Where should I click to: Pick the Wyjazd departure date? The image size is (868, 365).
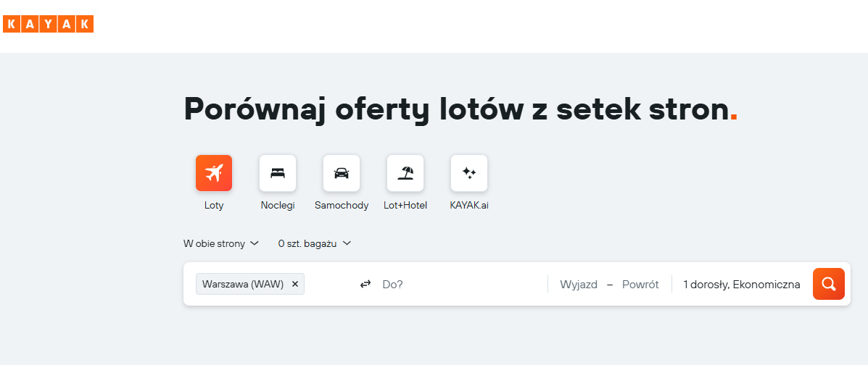(x=579, y=285)
